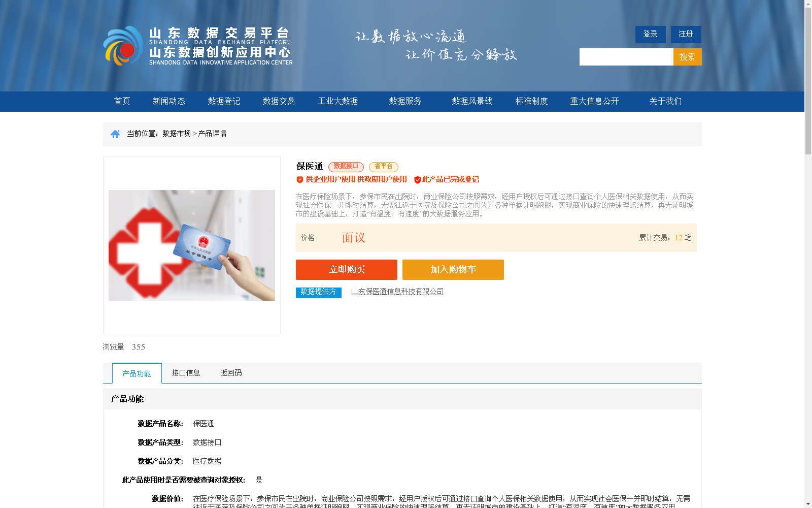Click the home icon in breadcrumb
812x508 pixels.
[x=115, y=134]
